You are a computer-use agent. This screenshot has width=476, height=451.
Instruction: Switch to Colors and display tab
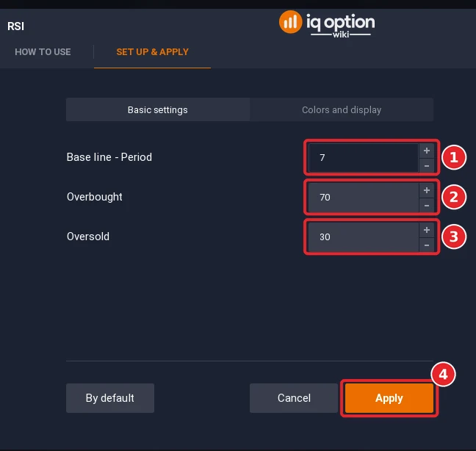342,109
